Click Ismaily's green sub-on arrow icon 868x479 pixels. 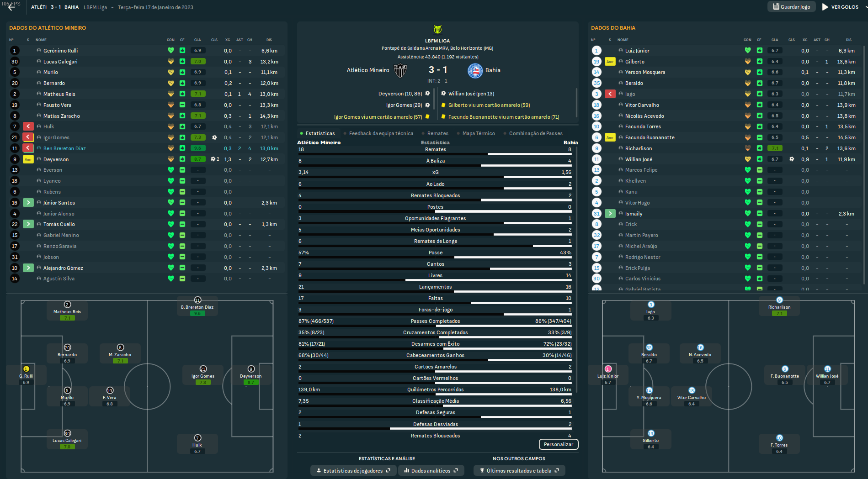click(610, 214)
